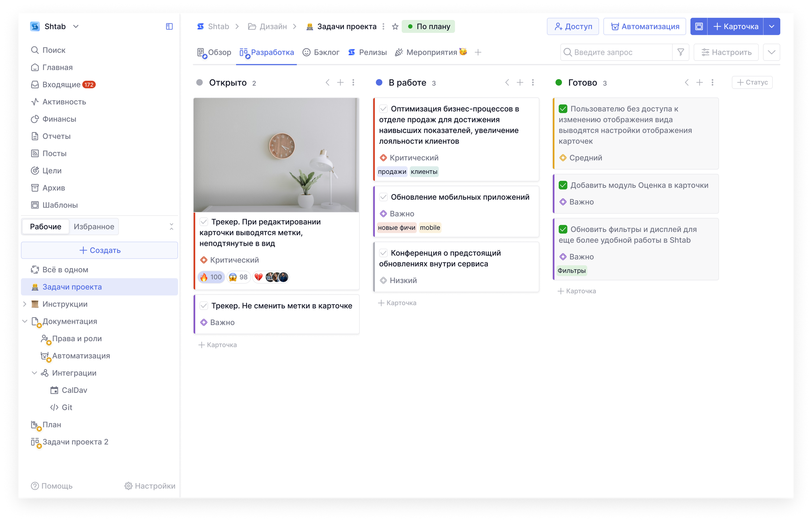Uncheck Добавить модуль Оценка card
This screenshot has width=812, height=522.
[563, 185]
